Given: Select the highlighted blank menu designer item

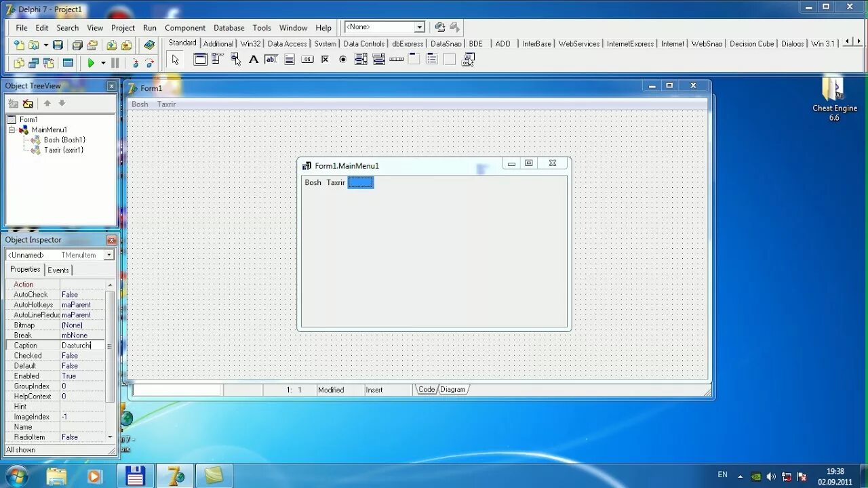Looking at the screenshot, I should 361,182.
